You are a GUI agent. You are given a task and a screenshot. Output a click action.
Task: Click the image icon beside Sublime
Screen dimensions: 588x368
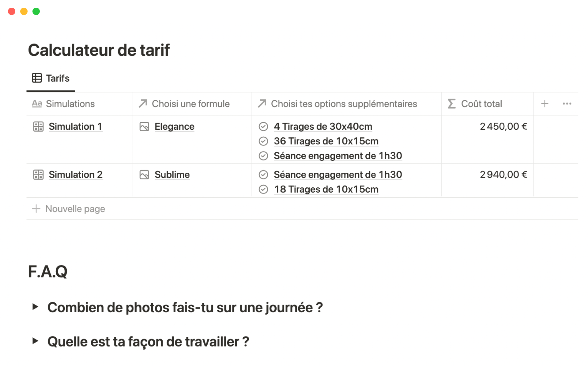click(x=144, y=174)
